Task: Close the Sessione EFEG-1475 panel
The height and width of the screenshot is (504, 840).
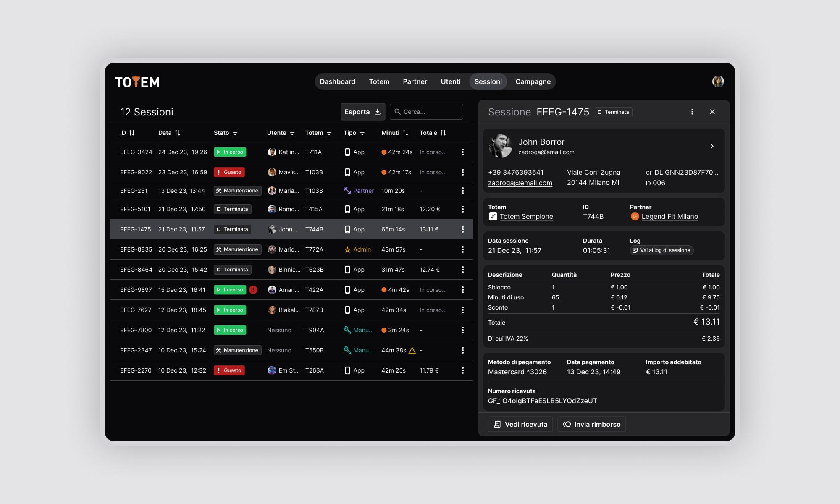Action: (x=712, y=112)
